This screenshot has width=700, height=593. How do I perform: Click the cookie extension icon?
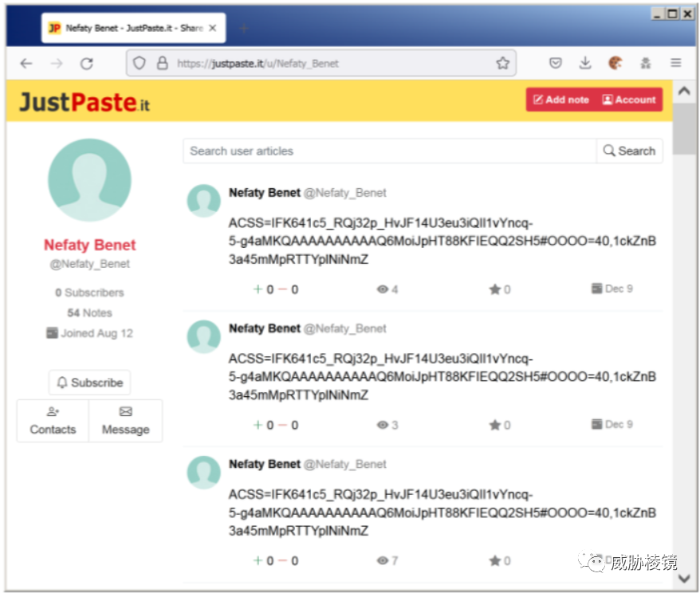[x=615, y=63]
